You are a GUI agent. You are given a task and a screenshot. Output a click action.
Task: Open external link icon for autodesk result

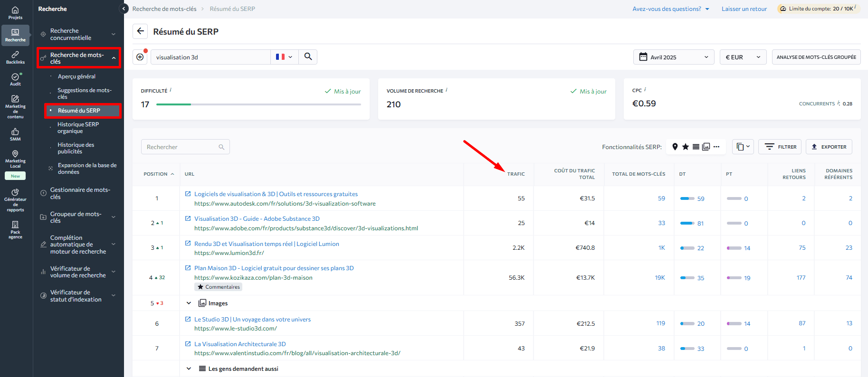tap(188, 194)
